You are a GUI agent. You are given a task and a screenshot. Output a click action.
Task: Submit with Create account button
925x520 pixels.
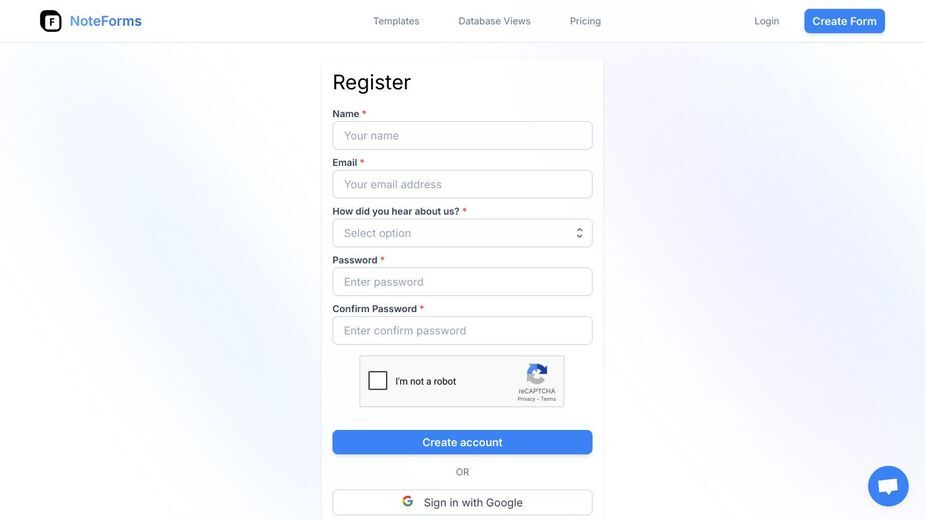pos(462,442)
